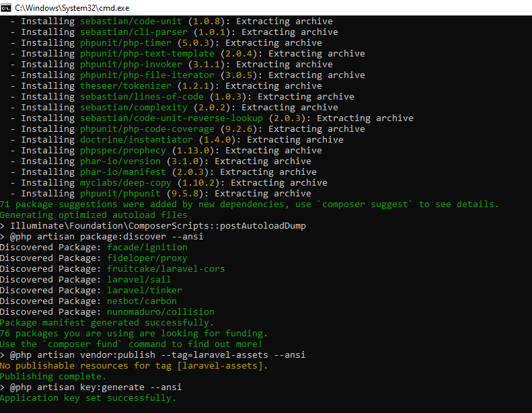Screen dimensions: 532x413
Task: Click sebastian/code-unit-reverse-lookup package text
Action: pyautogui.click(x=172, y=118)
